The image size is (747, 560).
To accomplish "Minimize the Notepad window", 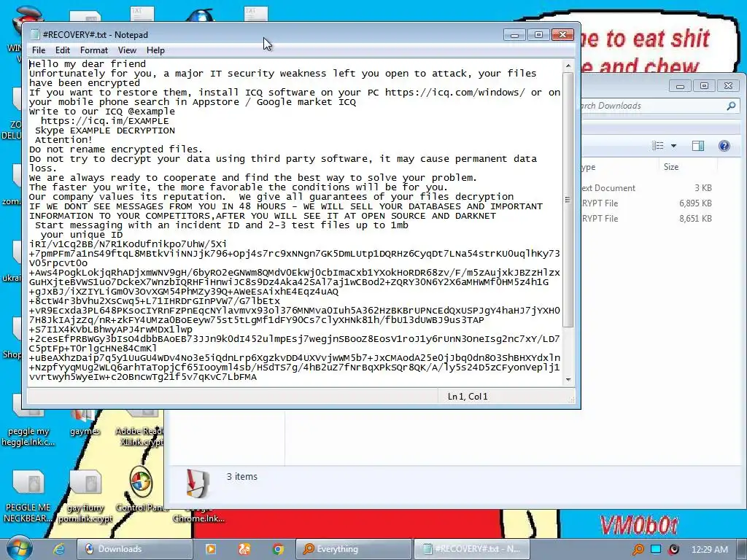I will click(x=514, y=35).
